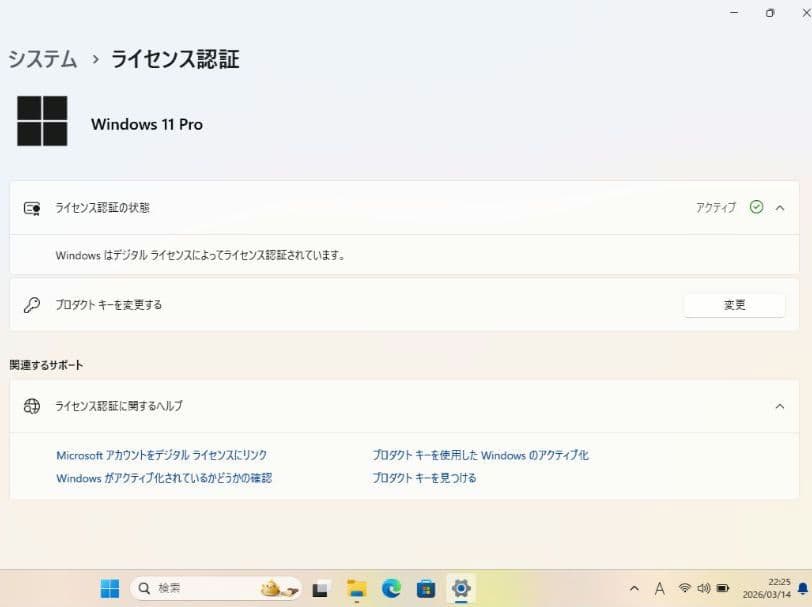Open the Start menu
The image size is (812, 607).
tap(110, 588)
